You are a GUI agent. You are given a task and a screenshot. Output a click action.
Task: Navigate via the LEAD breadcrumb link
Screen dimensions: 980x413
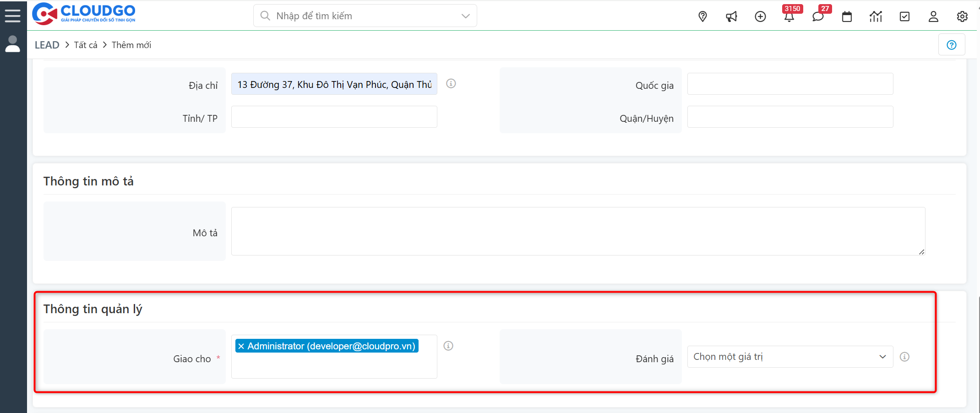click(x=47, y=44)
